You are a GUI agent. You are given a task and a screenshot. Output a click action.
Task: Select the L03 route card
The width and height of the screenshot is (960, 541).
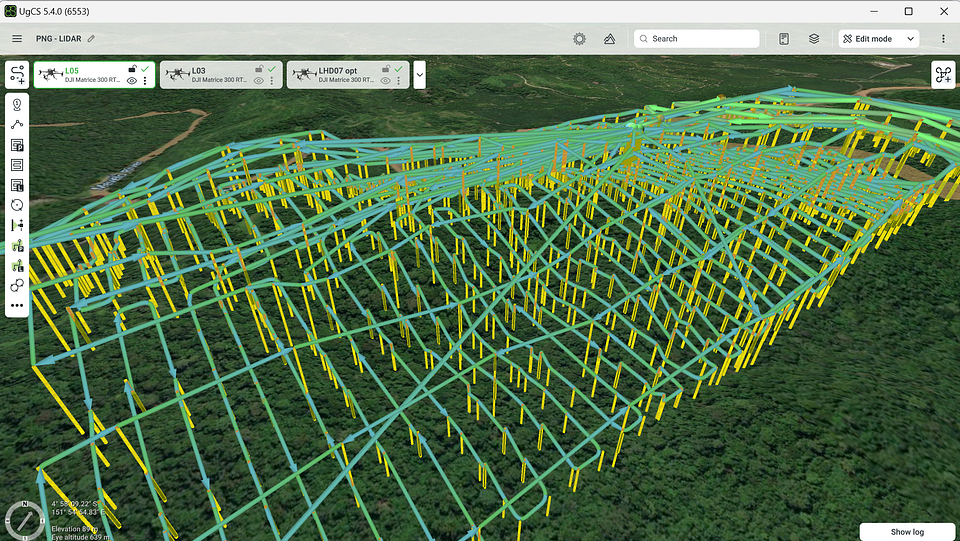point(210,75)
